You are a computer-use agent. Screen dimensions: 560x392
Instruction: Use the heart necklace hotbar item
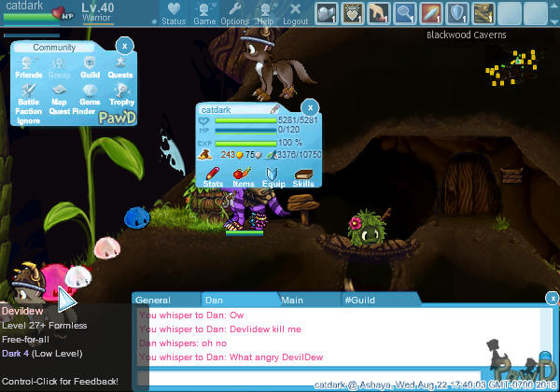point(352,14)
